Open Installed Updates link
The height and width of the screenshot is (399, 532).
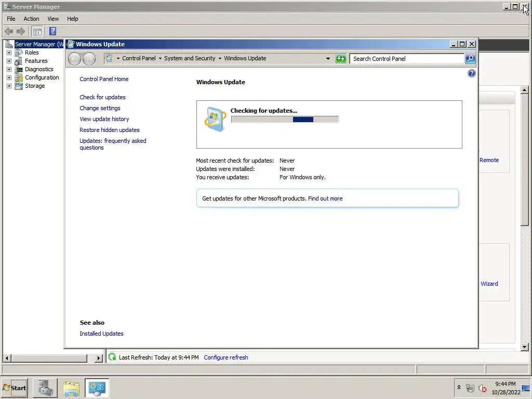click(x=101, y=334)
